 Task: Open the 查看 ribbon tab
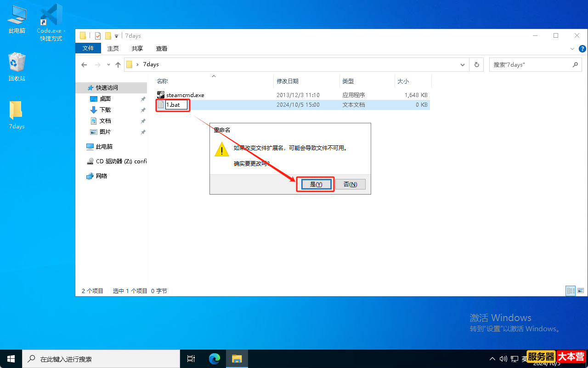pyautogui.click(x=162, y=48)
